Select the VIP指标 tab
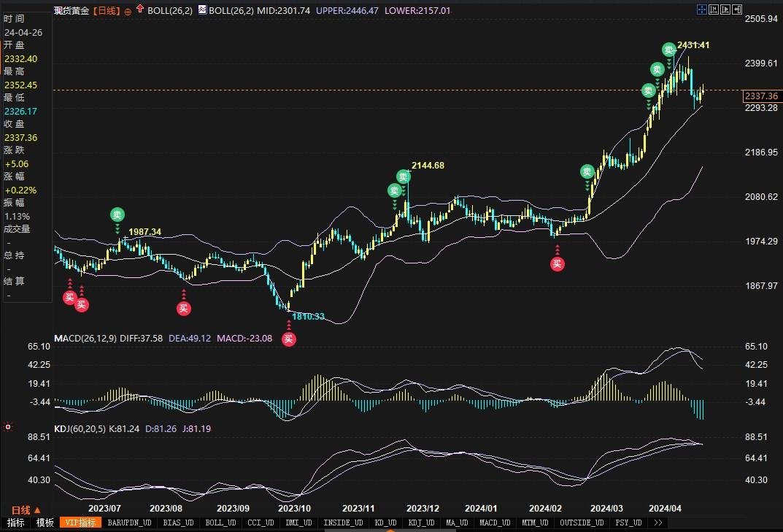 (x=80, y=523)
